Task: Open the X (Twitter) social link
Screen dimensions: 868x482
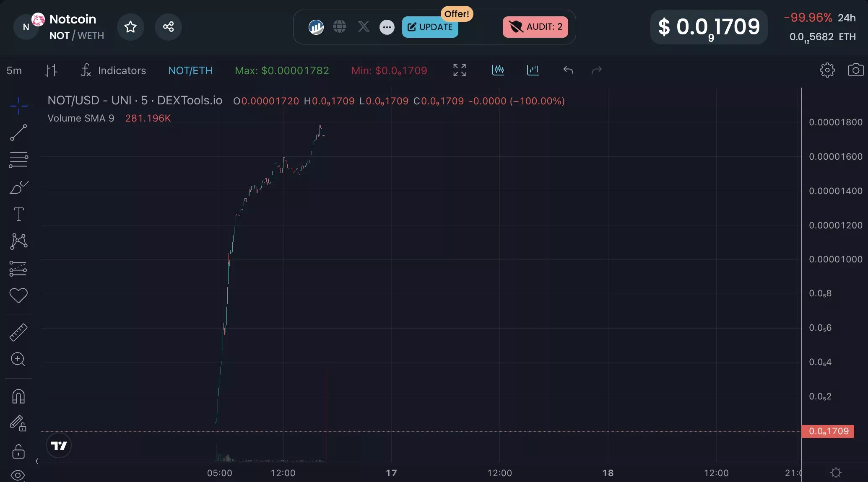Action: pos(364,27)
